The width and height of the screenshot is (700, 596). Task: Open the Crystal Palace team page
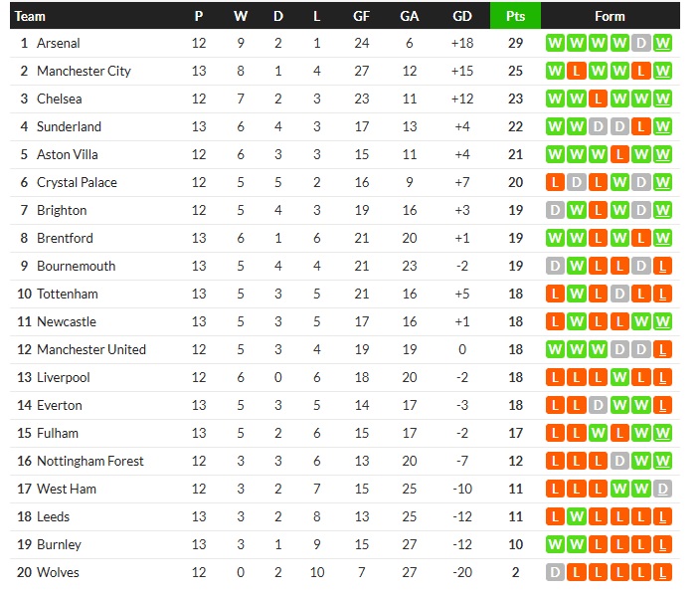[x=77, y=182]
